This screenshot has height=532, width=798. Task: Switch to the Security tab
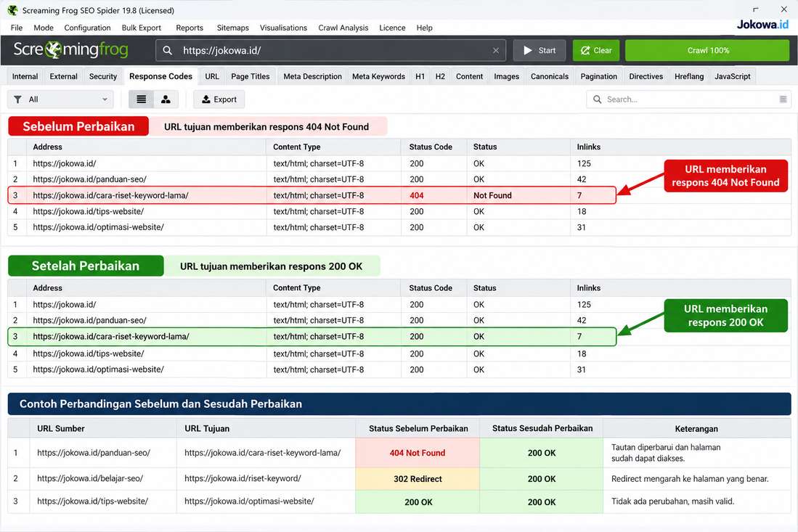coord(103,76)
